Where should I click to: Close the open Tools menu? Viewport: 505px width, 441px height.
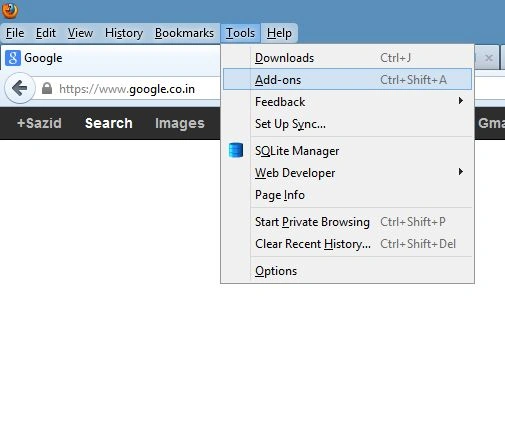pyautogui.click(x=240, y=33)
